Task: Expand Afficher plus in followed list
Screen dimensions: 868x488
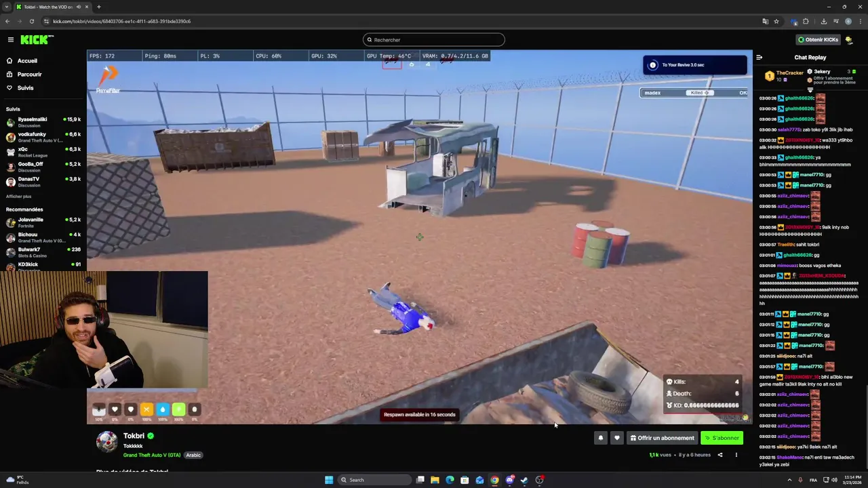Action: click(18, 197)
